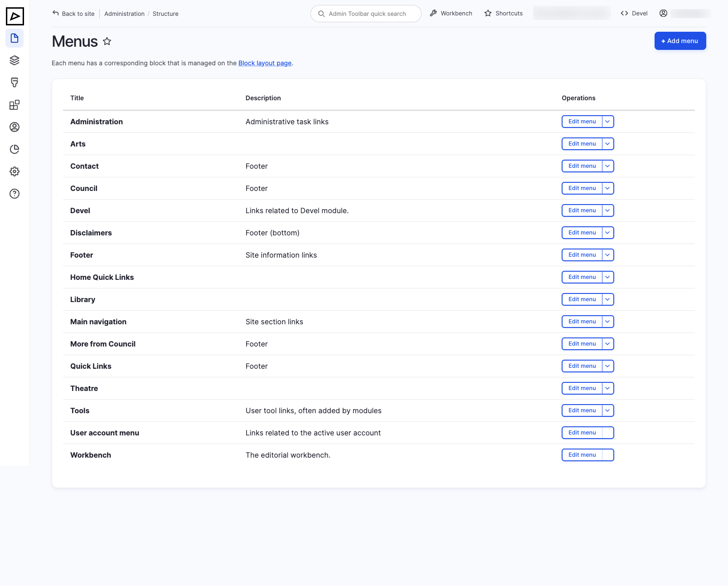Open the Appearance icon in the sidebar
The width and height of the screenshot is (728, 586).
point(15,83)
